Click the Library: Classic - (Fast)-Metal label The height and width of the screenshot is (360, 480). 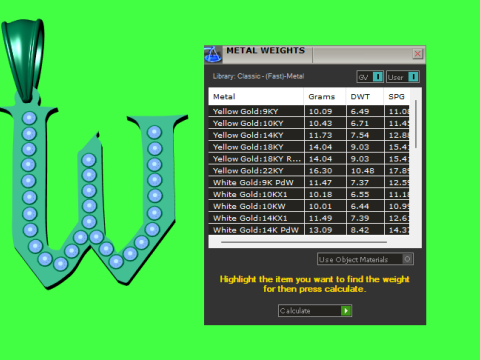(258, 76)
